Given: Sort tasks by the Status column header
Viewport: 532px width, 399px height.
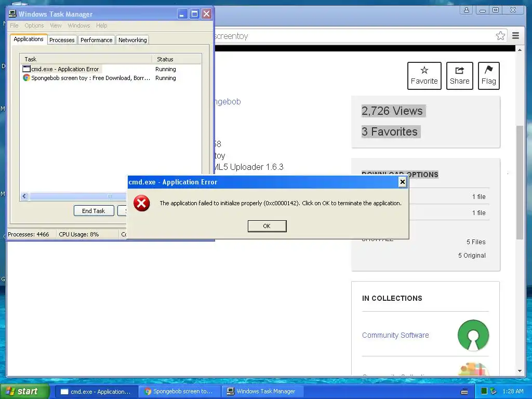Looking at the screenshot, I should (x=177, y=59).
